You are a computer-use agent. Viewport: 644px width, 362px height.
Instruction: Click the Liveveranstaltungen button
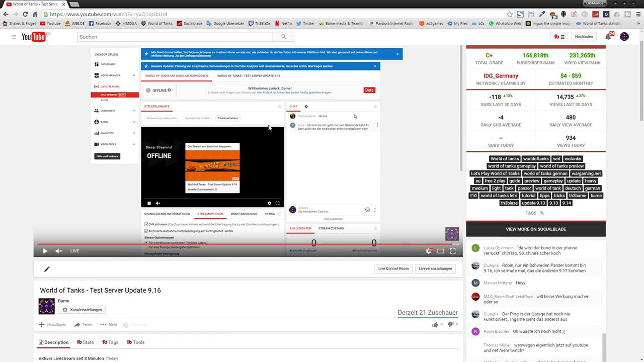pos(436,268)
